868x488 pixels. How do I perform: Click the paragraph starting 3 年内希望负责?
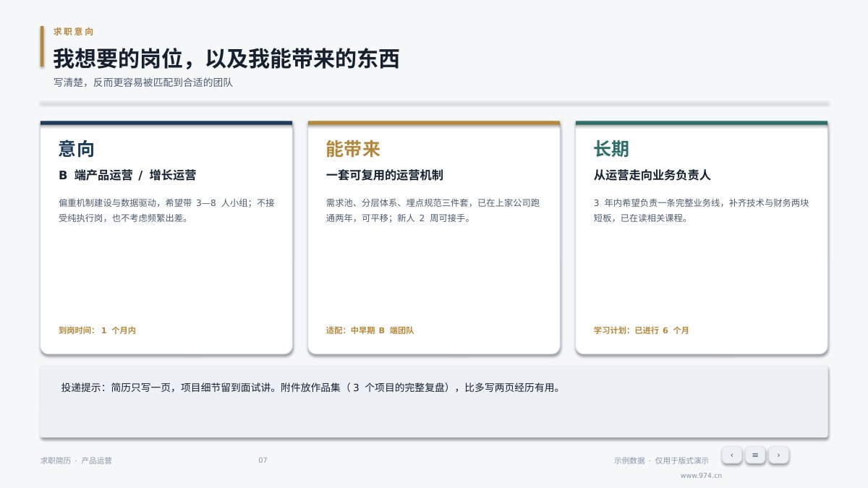(x=701, y=210)
